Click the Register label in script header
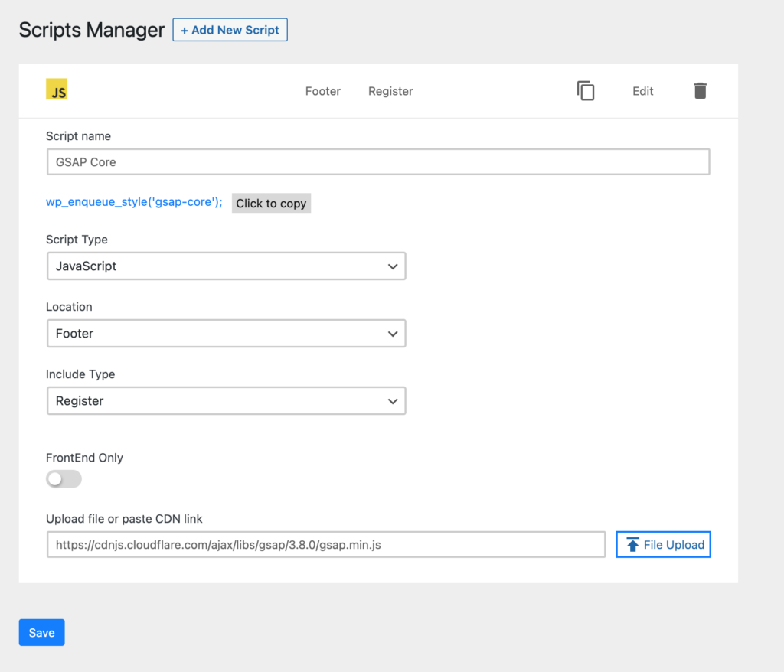 tap(390, 91)
